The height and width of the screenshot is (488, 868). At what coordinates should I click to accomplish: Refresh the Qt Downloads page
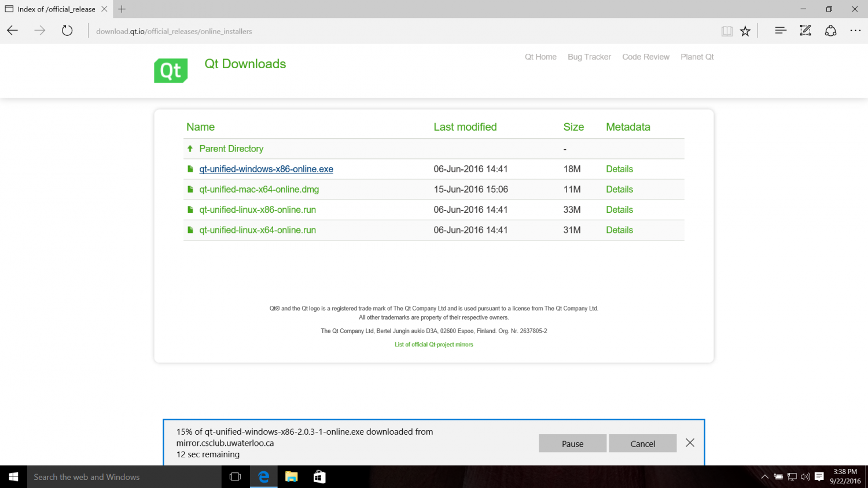coord(67,31)
